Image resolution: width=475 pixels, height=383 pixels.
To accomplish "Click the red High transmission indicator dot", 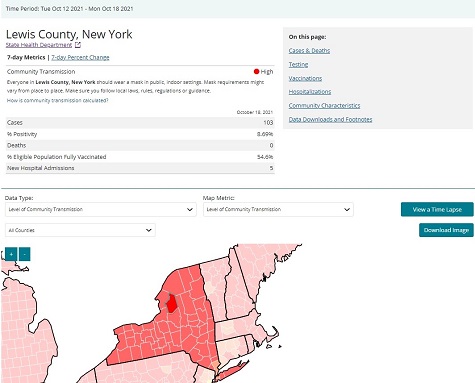I will (256, 71).
